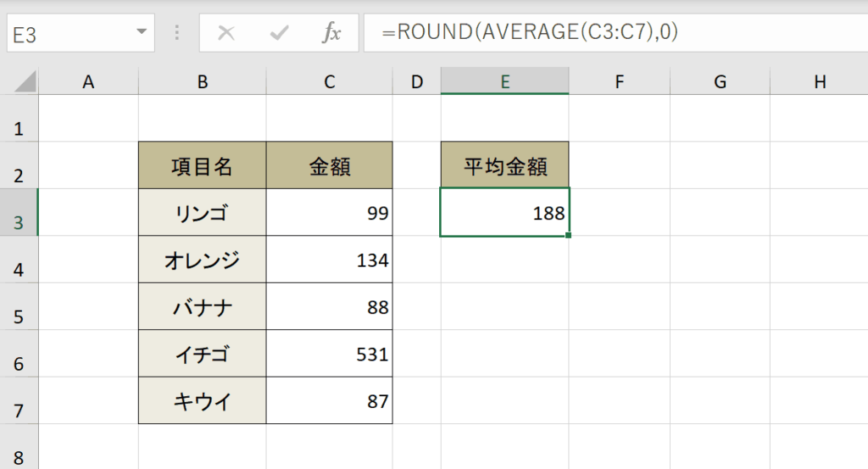Click the formula bar with ROUND formula

pos(615,33)
